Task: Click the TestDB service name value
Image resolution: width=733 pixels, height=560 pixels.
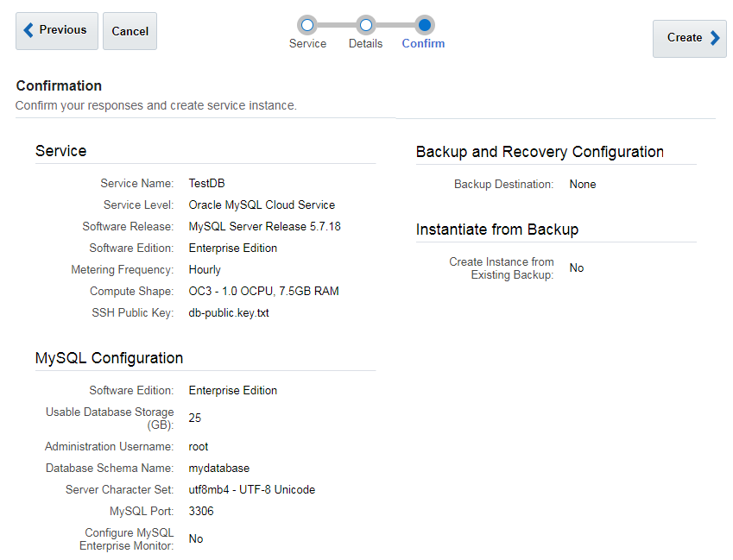Action: point(206,184)
